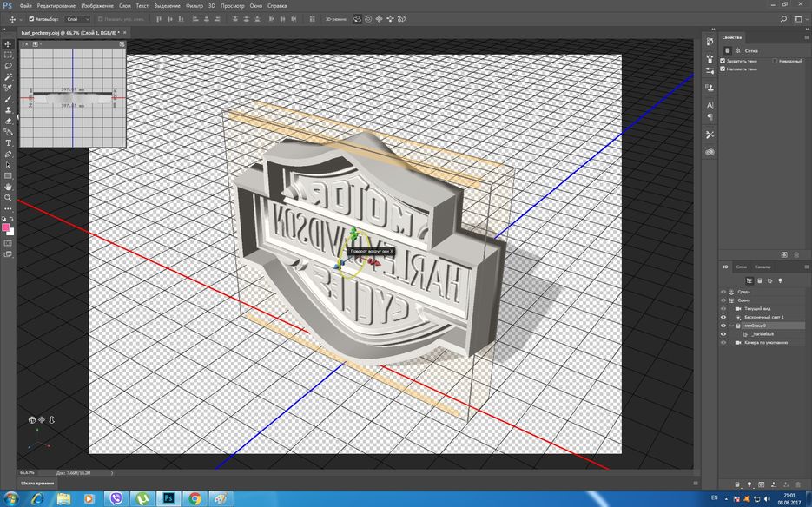The image size is (812, 507).
Task: Toggle visibility of Бесконечный свет 1
Action: 723,317
